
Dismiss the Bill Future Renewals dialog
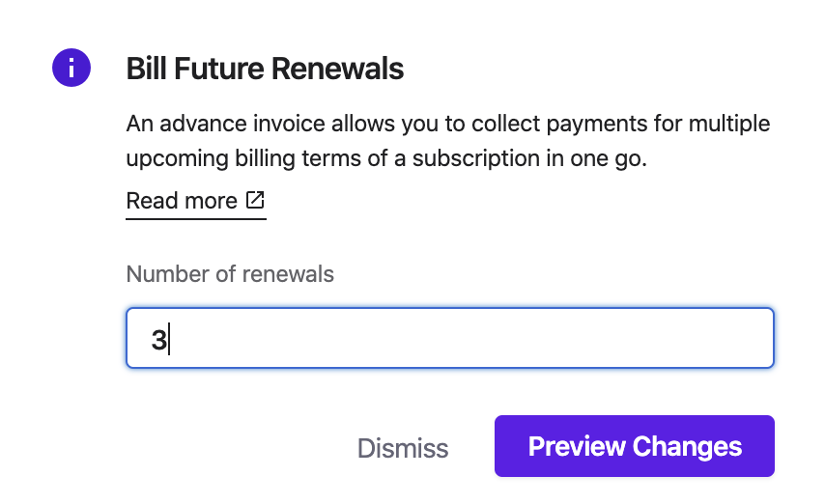tap(403, 448)
